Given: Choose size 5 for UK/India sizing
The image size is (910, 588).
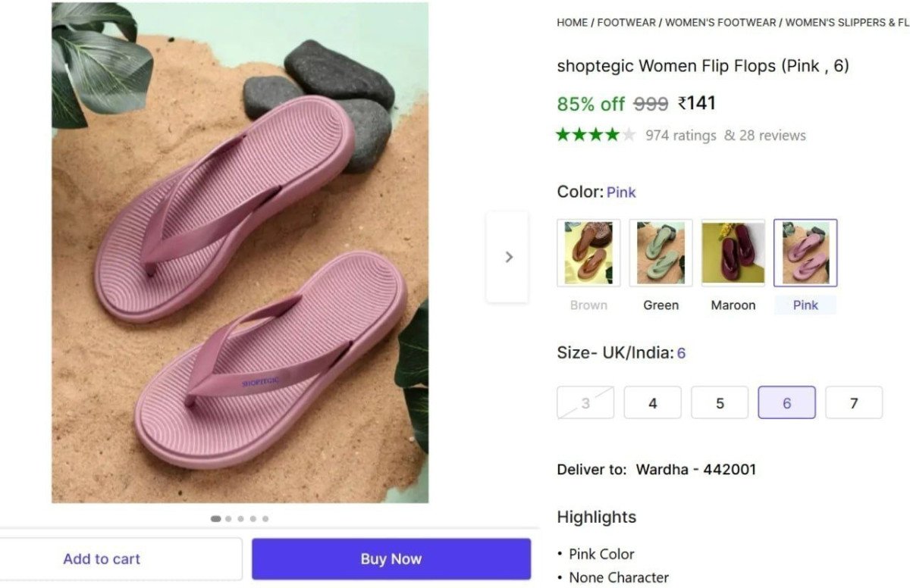Looking at the screenshot, I should [x=719, y=402].
